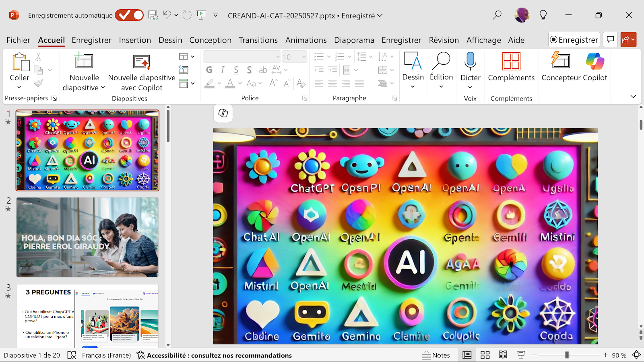Fit slide to current window
Screen dimensions: 644x362
636,355
